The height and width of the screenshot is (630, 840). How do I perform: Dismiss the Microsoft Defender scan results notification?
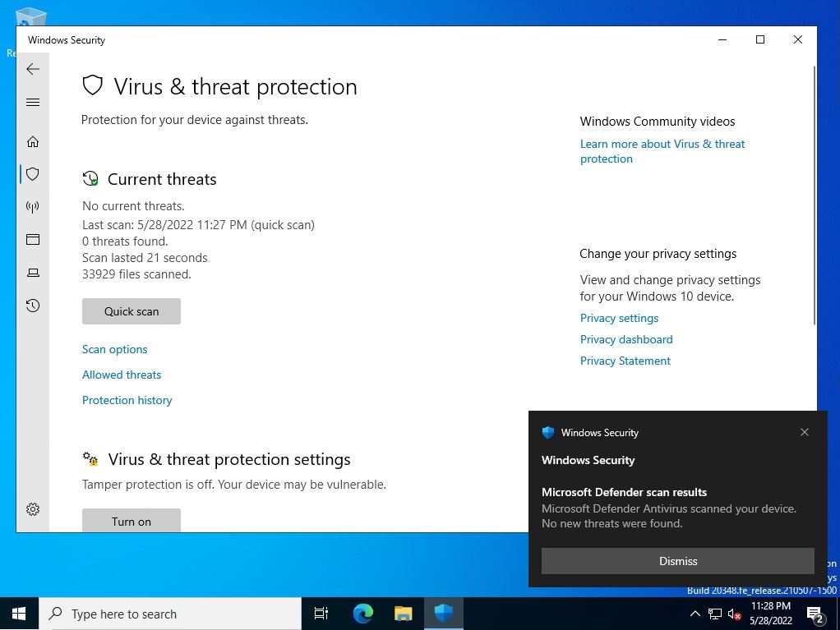click(x=678, y=561)
